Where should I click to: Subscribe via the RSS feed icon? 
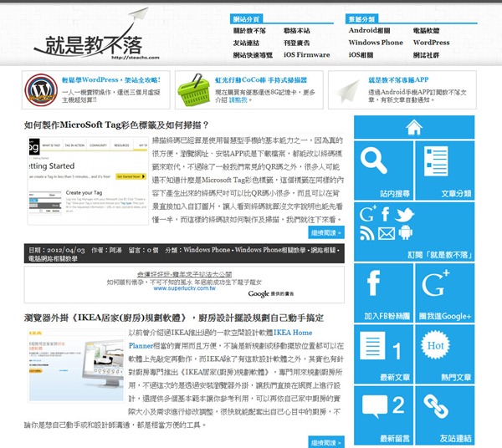pyautogui.click(x=367, y=233)
